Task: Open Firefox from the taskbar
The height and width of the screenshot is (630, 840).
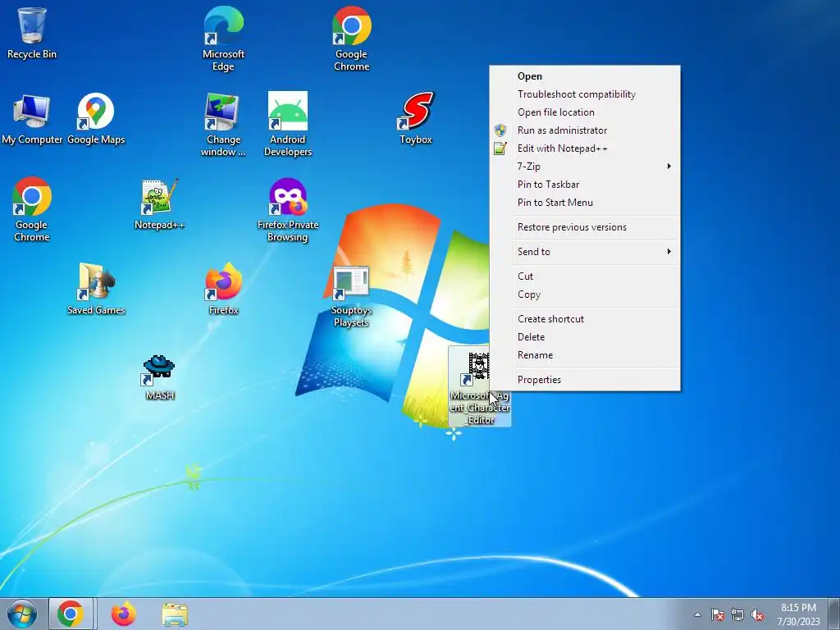Action: (123, 614)
